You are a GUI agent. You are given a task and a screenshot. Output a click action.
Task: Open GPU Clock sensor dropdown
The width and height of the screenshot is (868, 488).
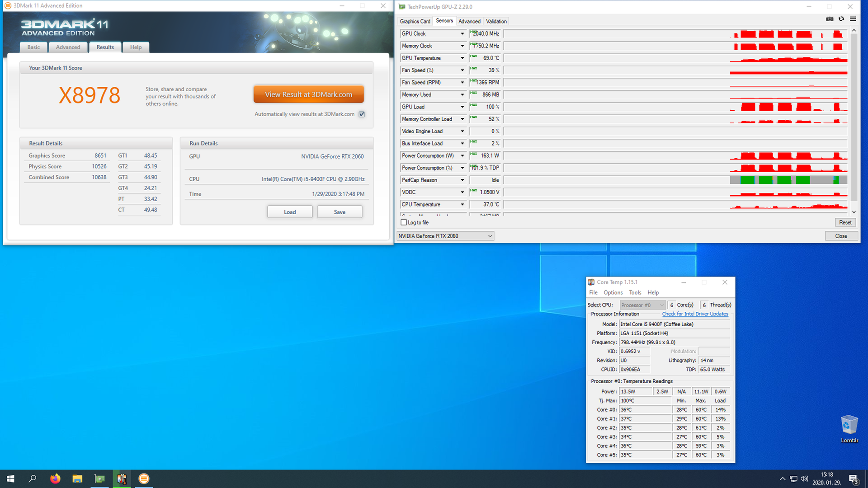tap(462, 33)
